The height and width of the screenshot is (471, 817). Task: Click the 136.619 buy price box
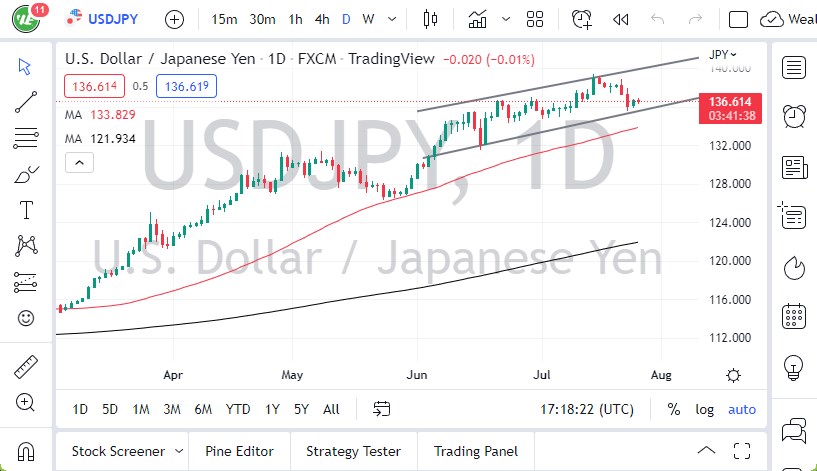pyautogui.click(x=186, y=86)
